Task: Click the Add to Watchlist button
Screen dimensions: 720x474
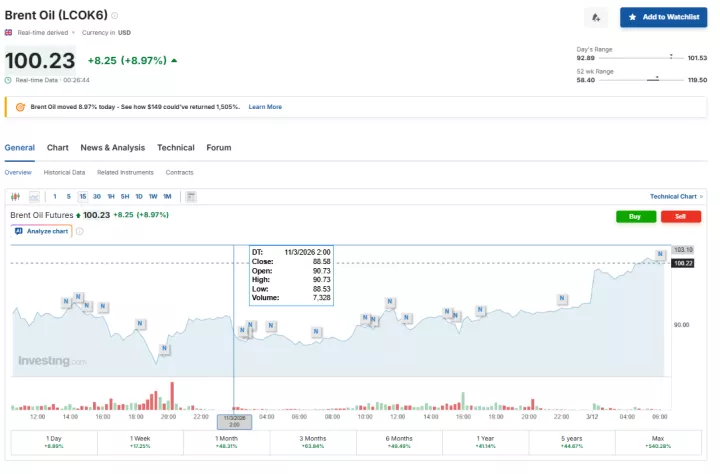Action: [x=665, y=17]
